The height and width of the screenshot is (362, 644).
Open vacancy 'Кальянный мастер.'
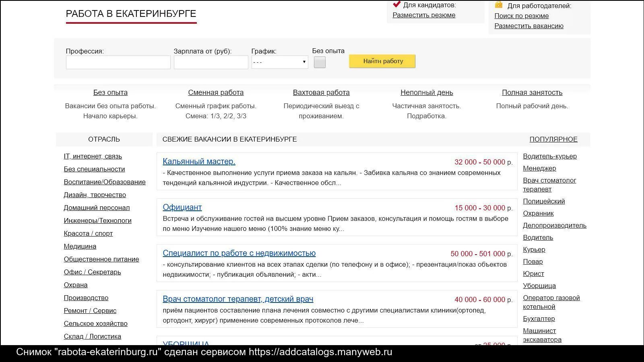click(x=199, y=162)
